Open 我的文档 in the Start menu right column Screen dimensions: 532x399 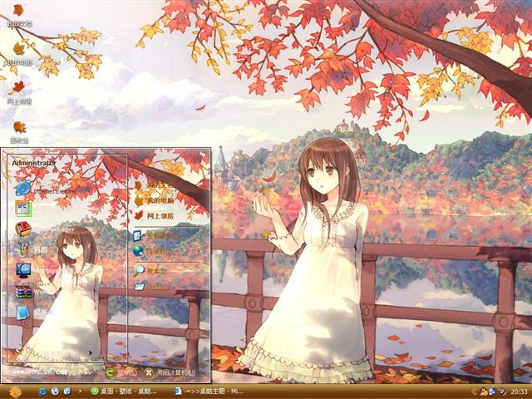[x=155, y=185]
